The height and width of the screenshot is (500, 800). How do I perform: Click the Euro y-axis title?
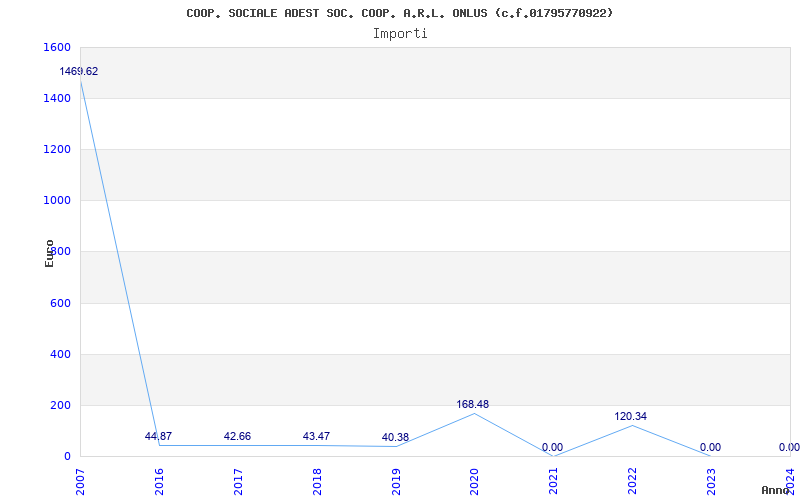tap(50, 252)
